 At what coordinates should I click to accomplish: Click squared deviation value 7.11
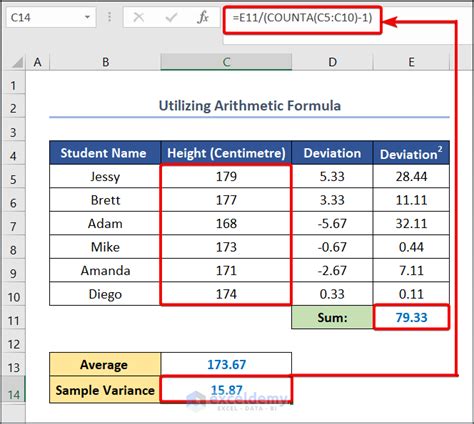pyautogui.click(x=411, y=270)
